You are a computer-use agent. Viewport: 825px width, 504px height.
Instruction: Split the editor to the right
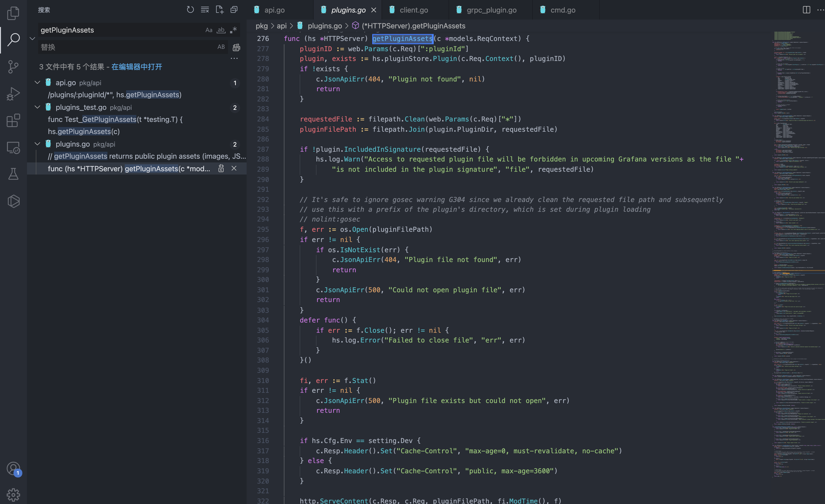806,10
